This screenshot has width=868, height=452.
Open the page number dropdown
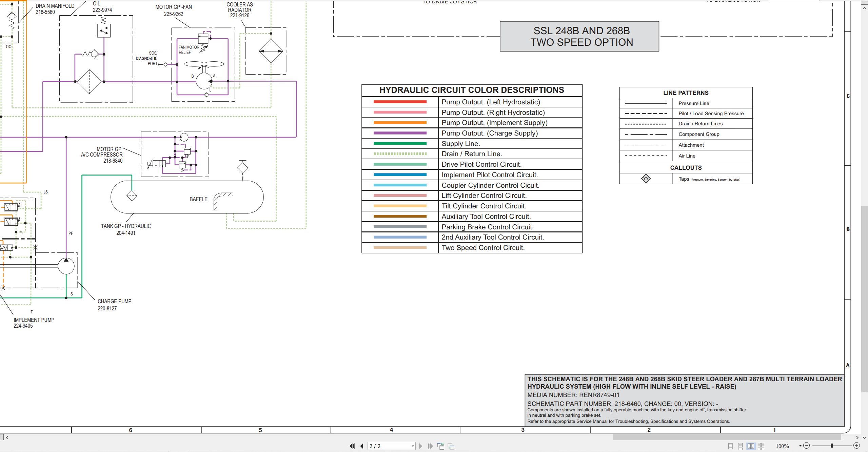pos(413,446)
